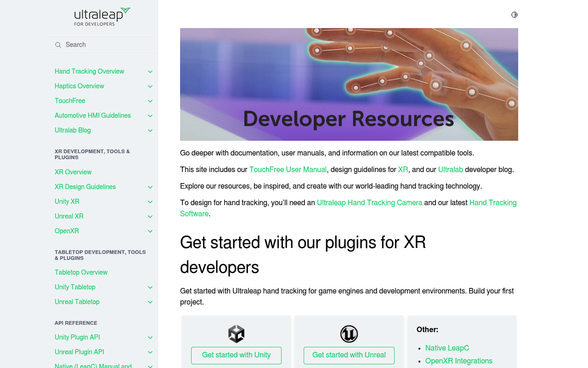
Task: Open Unreal Tabletop in sidebar
Action: pos(77,302)
